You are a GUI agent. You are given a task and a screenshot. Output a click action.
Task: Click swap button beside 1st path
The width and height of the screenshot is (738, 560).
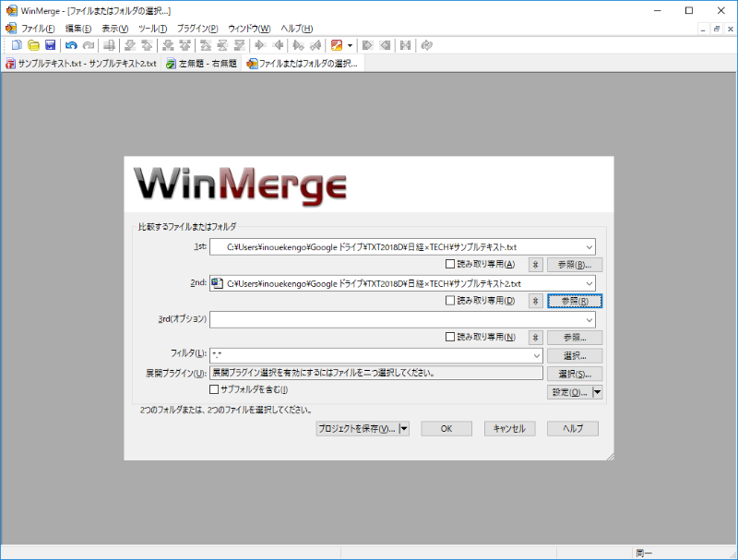535,265
